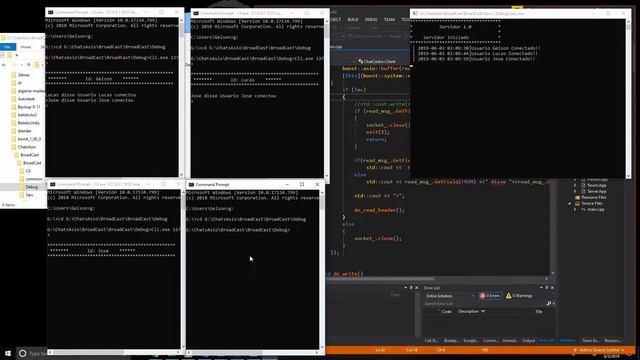Click the server console vertical scrollbar
The image size is (640, 360).
(x=628, y=98)
